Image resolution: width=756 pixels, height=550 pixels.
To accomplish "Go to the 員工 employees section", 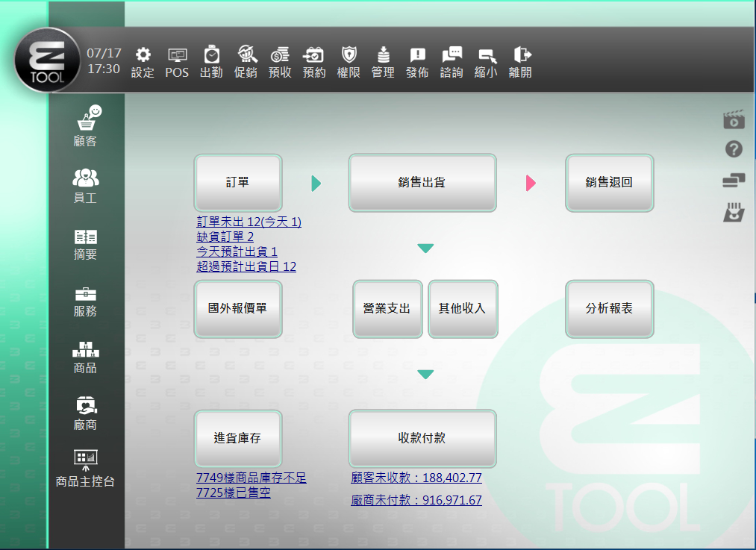I will coord(85,186).
